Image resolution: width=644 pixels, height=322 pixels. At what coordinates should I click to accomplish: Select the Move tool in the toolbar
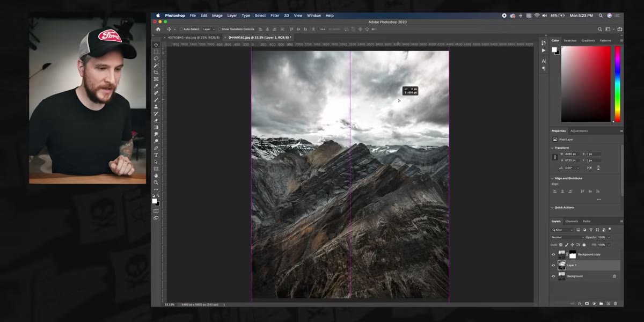point(156,45)
